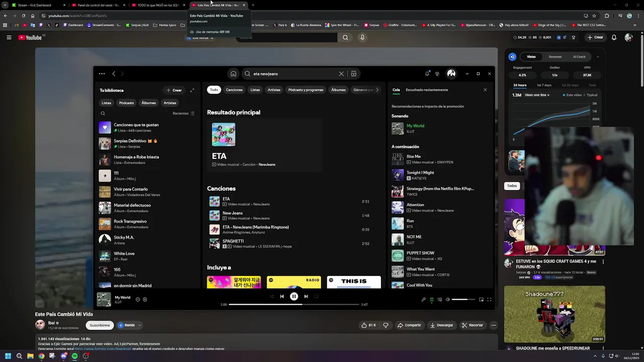Open more actions ellipsis beside Recortar
The image size is (644, 362).
tap(494, 325)
